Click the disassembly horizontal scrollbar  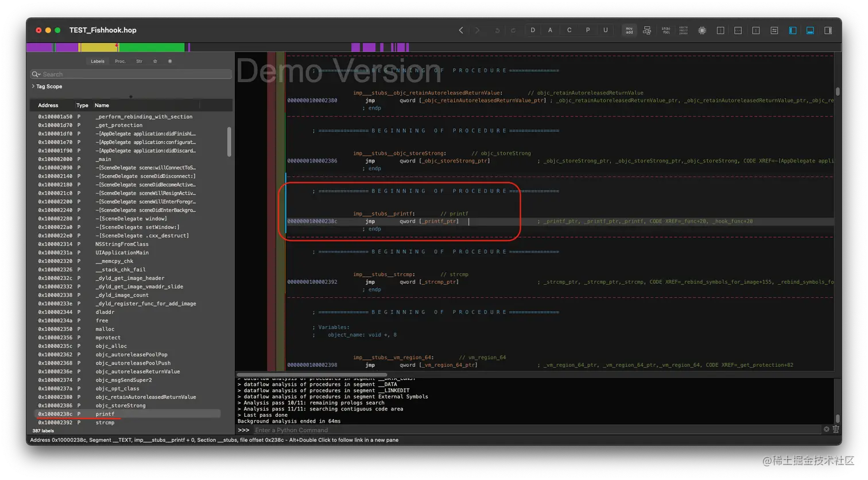point(312,375)
